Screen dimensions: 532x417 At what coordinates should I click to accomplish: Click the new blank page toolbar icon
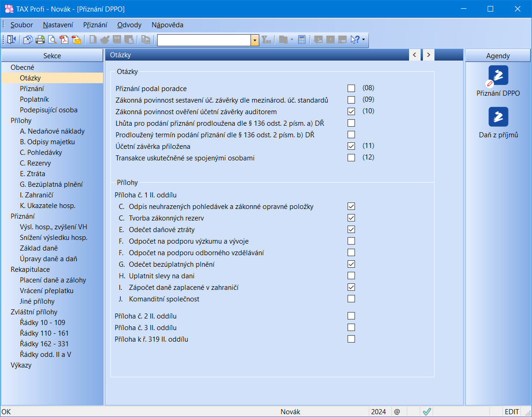pos(92,40)
